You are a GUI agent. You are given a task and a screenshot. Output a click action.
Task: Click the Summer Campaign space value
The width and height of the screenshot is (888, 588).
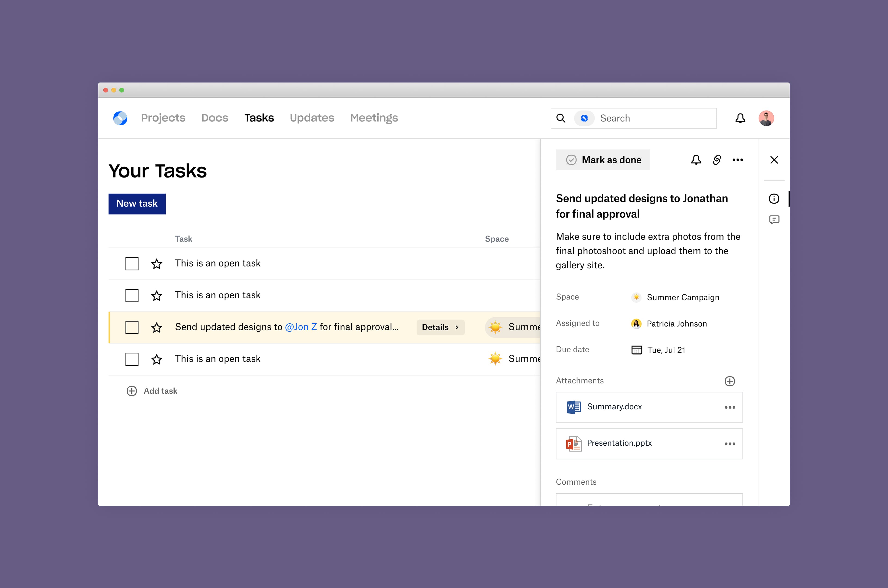675,297
